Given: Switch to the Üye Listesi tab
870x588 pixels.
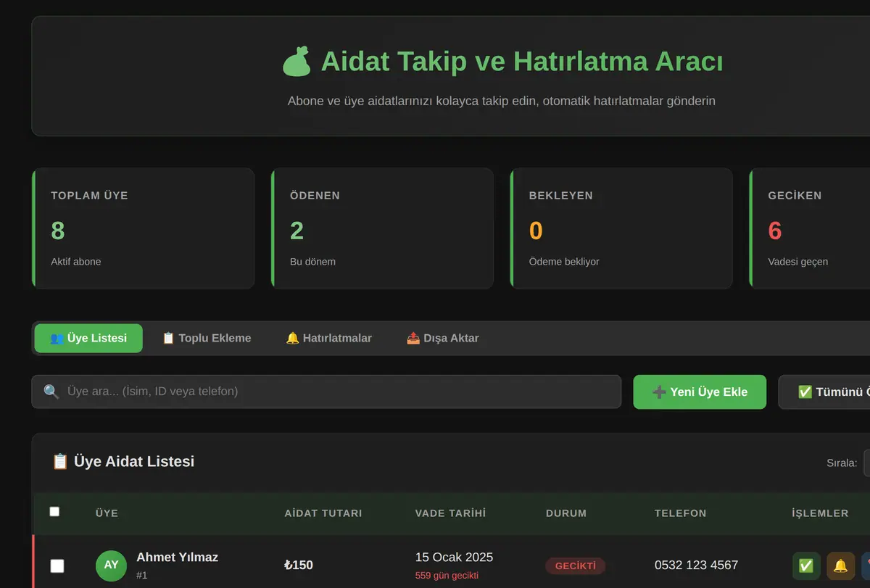Looking at the screenshot, I should pos(88,338).
